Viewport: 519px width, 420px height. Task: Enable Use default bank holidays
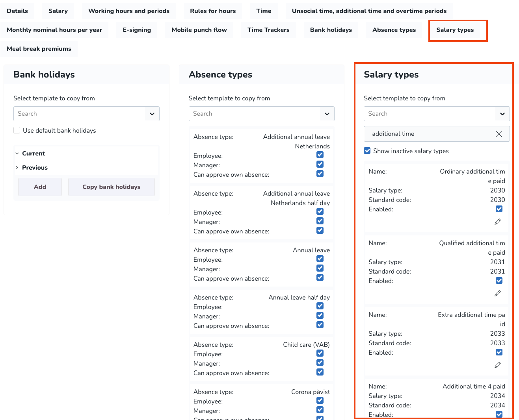(17, 130)
